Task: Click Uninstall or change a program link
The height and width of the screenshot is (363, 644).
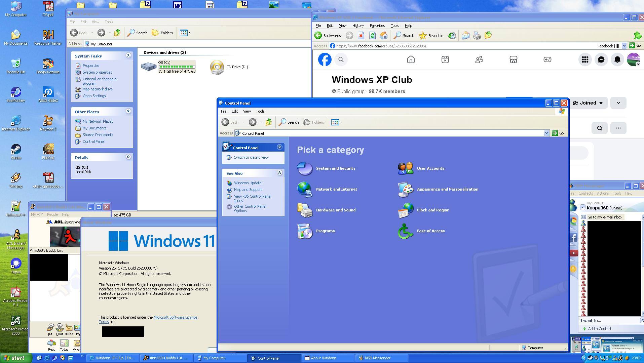Action: click(x=100, y=81)
